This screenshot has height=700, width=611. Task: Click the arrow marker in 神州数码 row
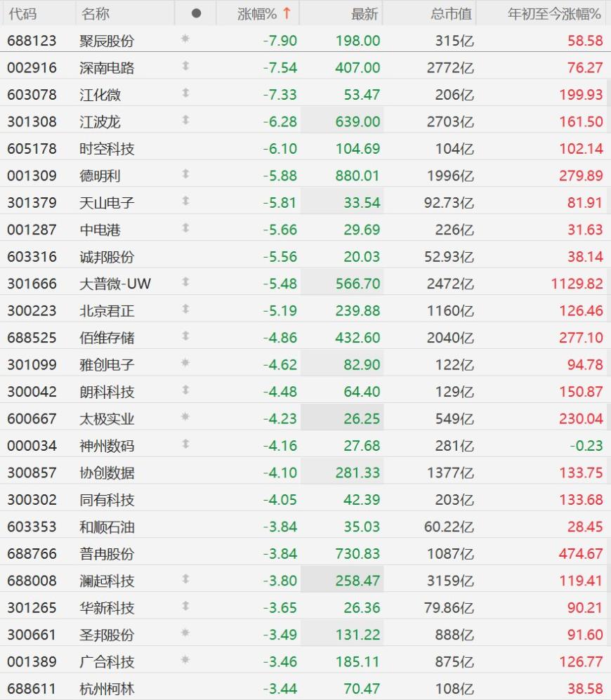pos(186,444)
